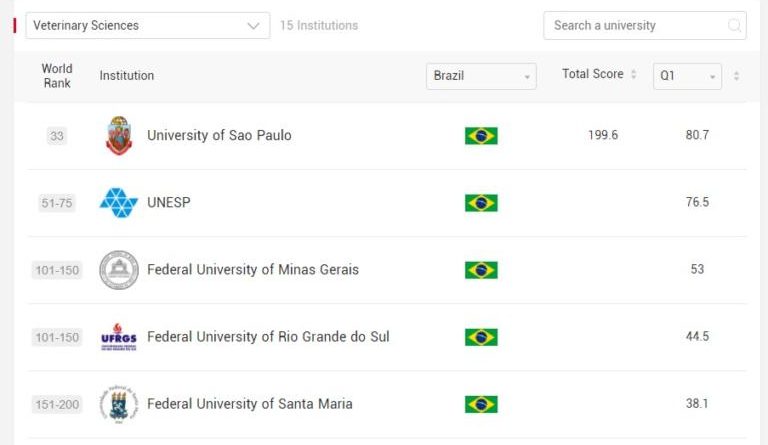Sort by Total Score column arrows
The image size is (768, 445).
click(x=633, y=75)
